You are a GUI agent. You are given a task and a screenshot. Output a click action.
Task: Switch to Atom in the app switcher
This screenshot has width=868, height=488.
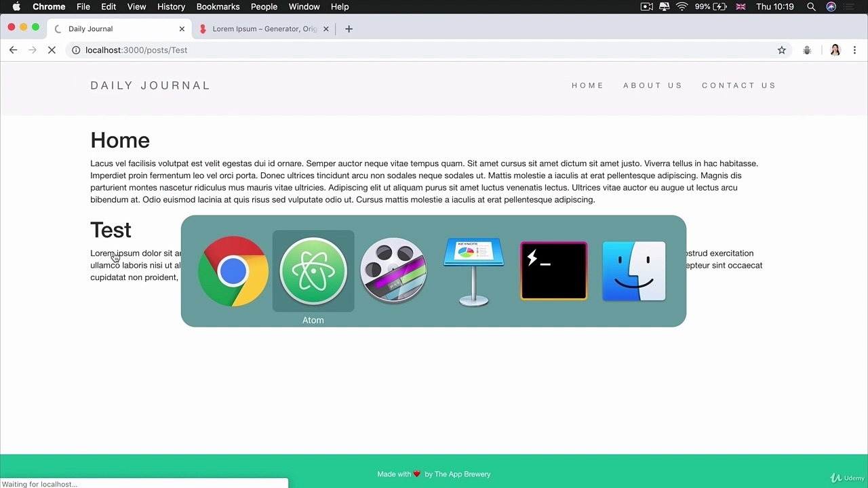(x=313, y=271)
